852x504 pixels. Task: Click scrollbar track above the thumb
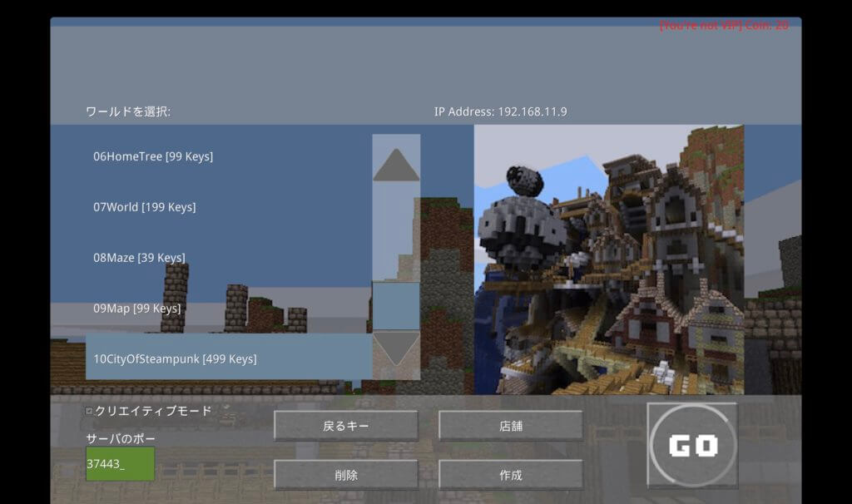396,233
